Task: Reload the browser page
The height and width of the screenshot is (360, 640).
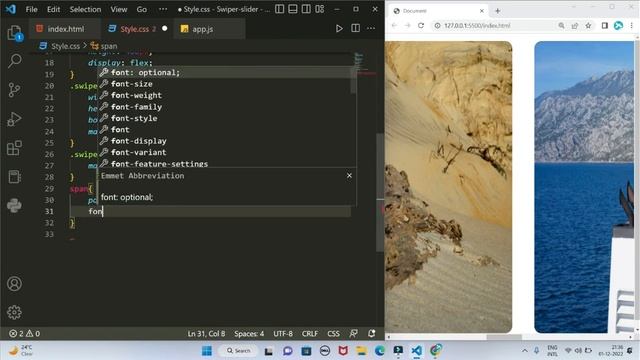Action: [x=421, y=25]
